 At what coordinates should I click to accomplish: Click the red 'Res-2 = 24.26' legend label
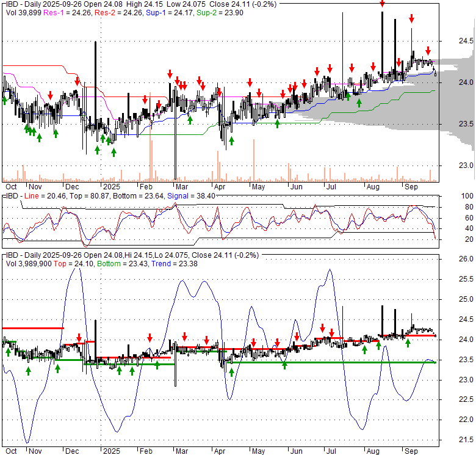click(118, 13)
